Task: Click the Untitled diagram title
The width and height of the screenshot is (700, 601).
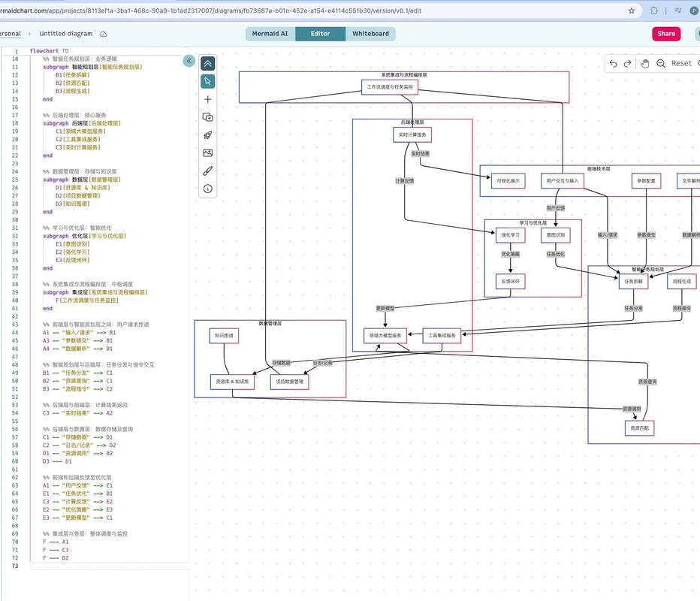Action: tap(66, 34)
